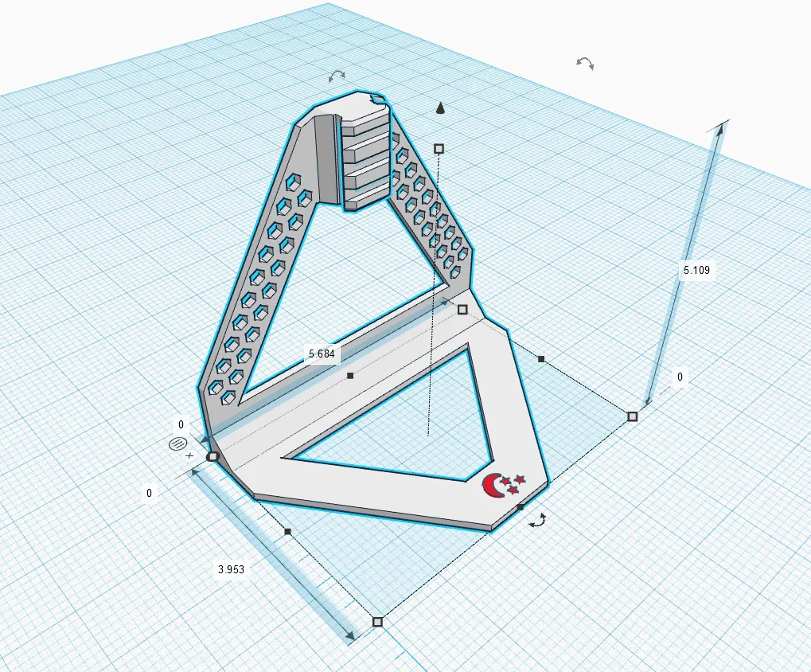Select the highlighted corner handle at ruler origin
811x672 pixels.
coord(212,457)
